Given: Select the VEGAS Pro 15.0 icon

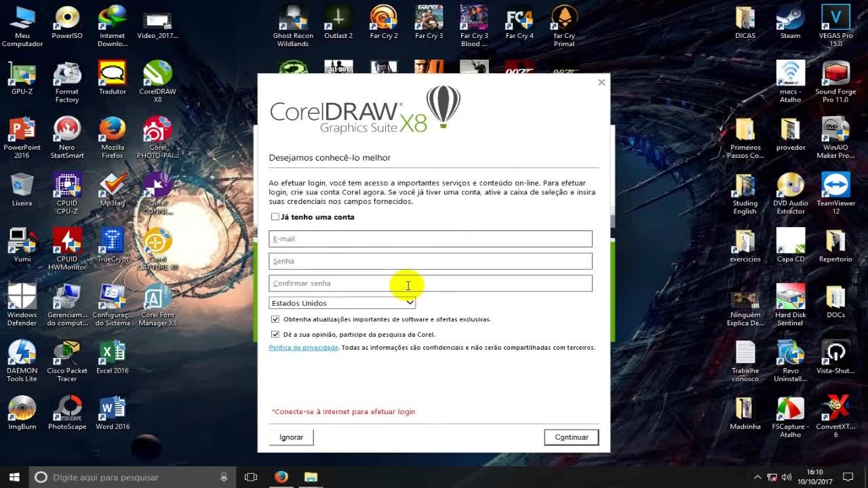Looking at the screenshot, I should [x=835, y=27].
